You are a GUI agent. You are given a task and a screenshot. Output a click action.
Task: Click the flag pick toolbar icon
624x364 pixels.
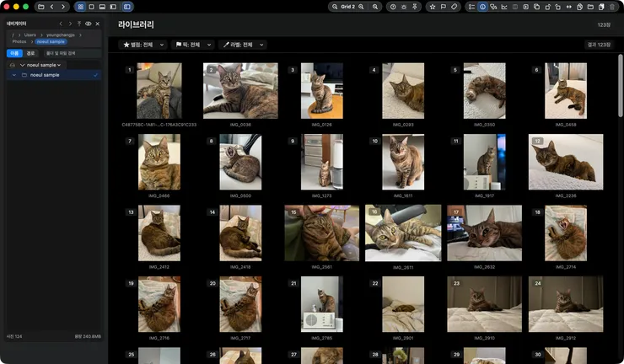click(443, 7)
